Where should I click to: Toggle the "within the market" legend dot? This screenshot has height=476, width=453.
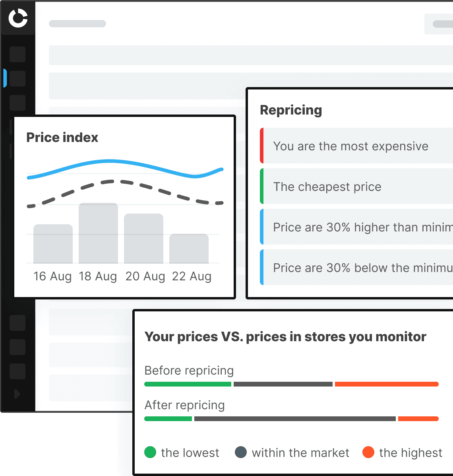coord(241,452)
